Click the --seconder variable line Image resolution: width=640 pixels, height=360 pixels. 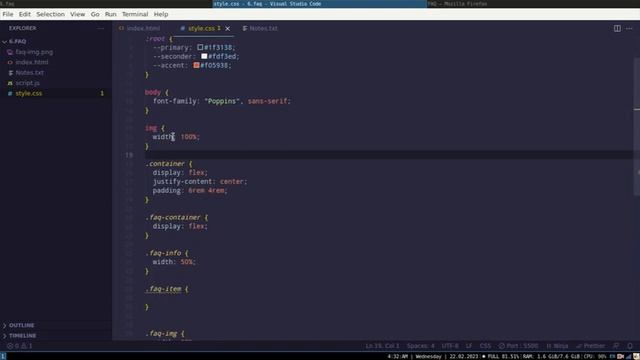click(x=196, y=56)
